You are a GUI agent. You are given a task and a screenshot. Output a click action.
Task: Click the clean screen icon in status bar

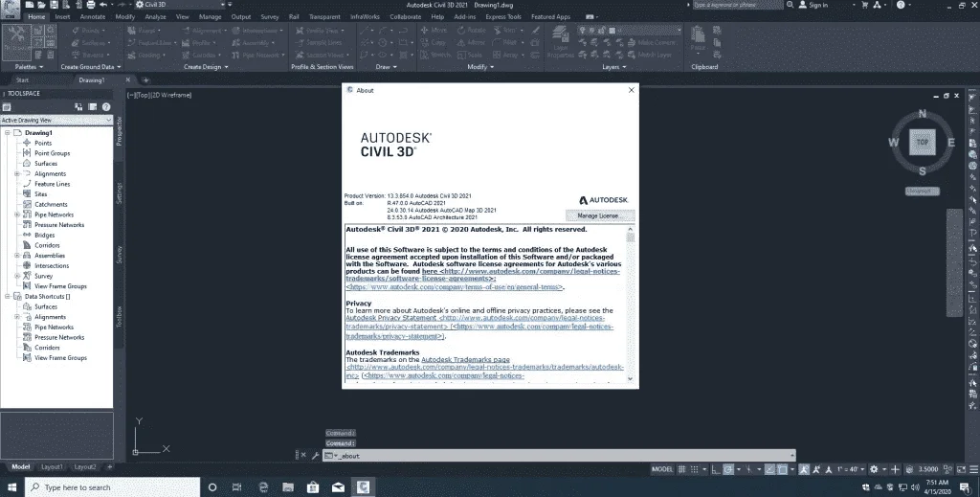(961, 469)
